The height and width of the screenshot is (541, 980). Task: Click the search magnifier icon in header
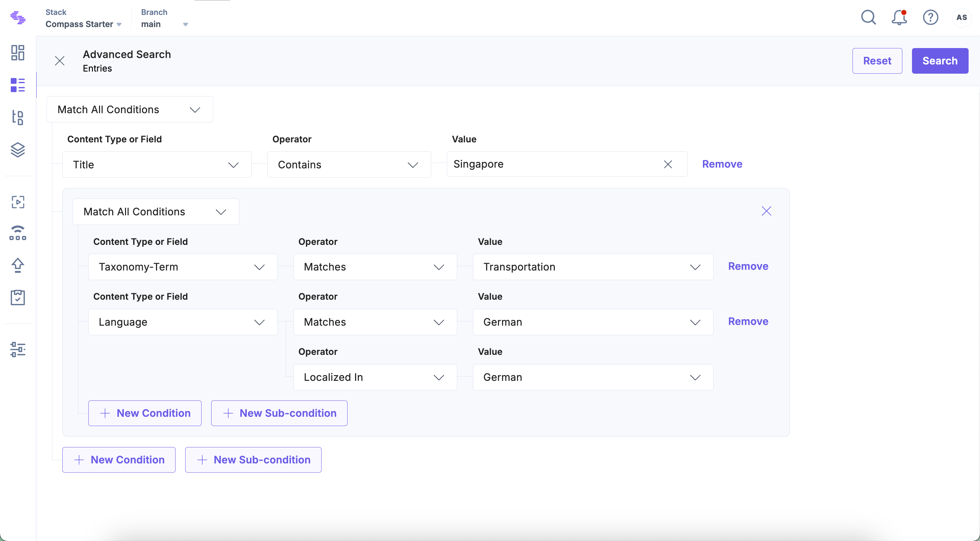click(x=869, y=17)
